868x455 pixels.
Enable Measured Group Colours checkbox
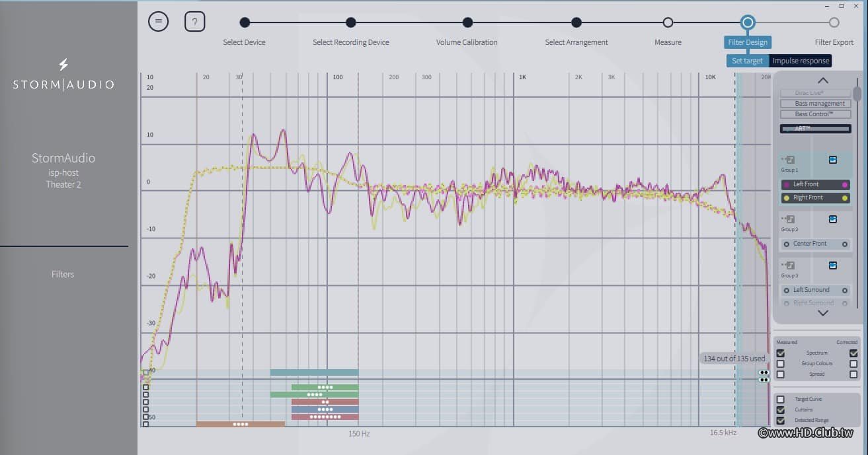[781, 364]
